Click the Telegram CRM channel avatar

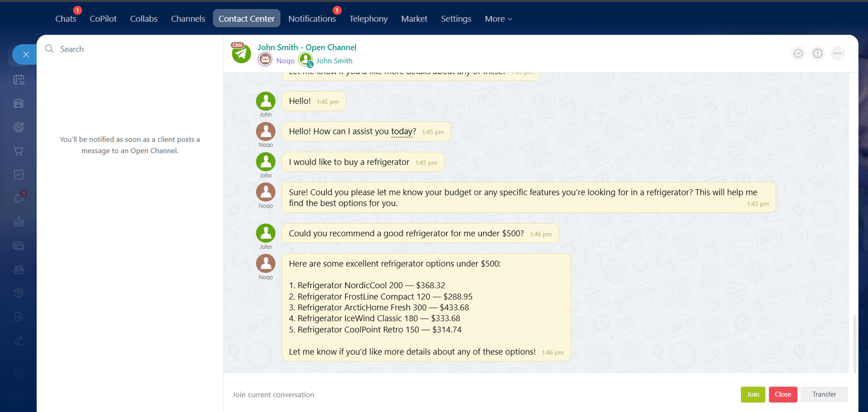pos(241,53)
